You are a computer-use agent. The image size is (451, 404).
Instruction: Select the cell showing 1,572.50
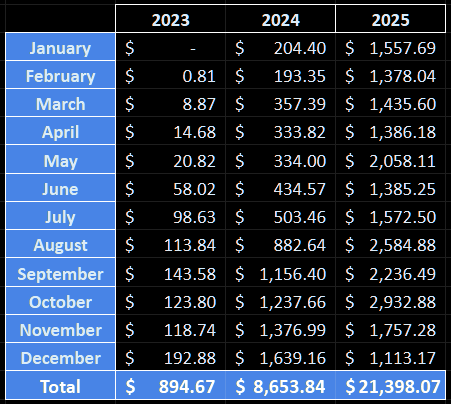[x=390, y=216]
